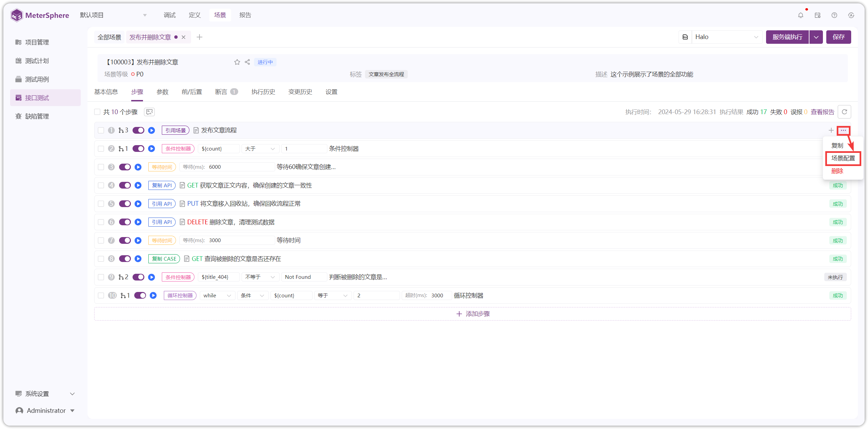The image size is (868, 429).
Task: Click the 保存 button
Action: [839, 37]
